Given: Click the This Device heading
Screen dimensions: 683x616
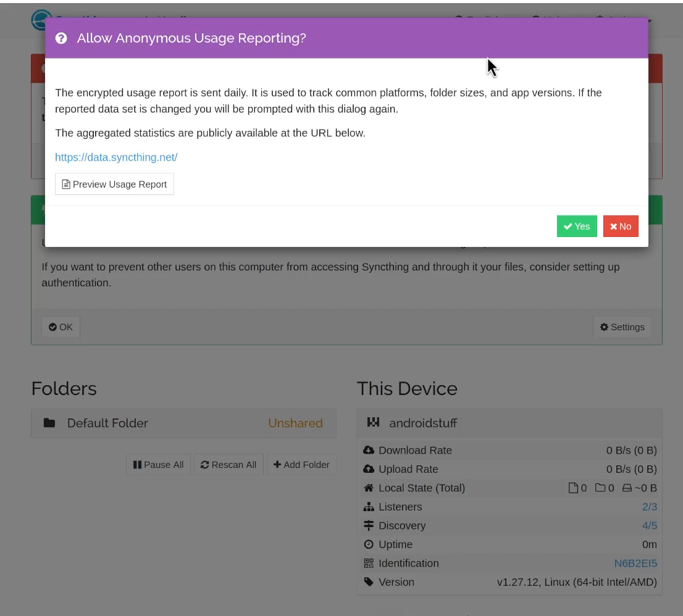Looking at the screenshot, I should [x=408, y=389].
